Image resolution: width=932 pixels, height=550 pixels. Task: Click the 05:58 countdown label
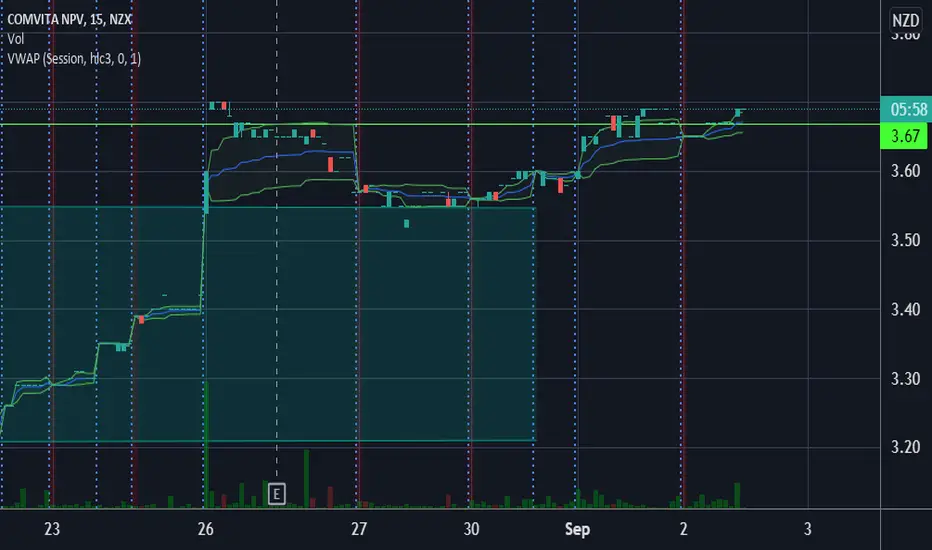pos(906,109)
